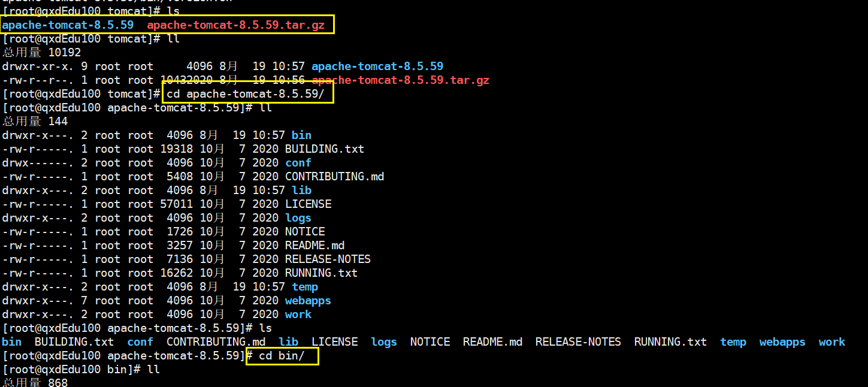
Task: Click BUILDING.txt in the bottom ls output row
Action: coord(74,342)
